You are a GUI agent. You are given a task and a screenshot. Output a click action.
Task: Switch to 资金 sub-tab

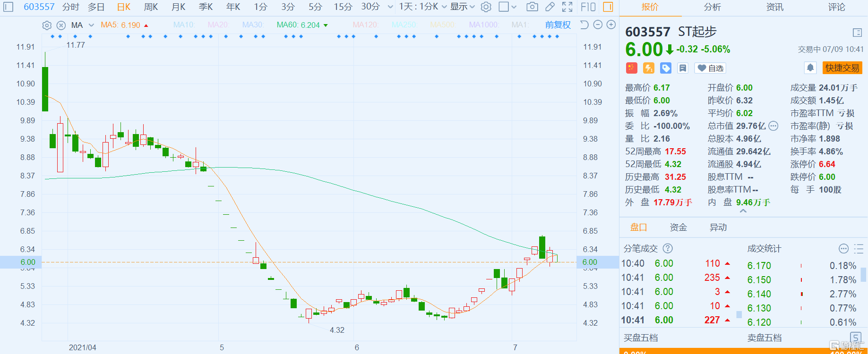pos(678,228)
